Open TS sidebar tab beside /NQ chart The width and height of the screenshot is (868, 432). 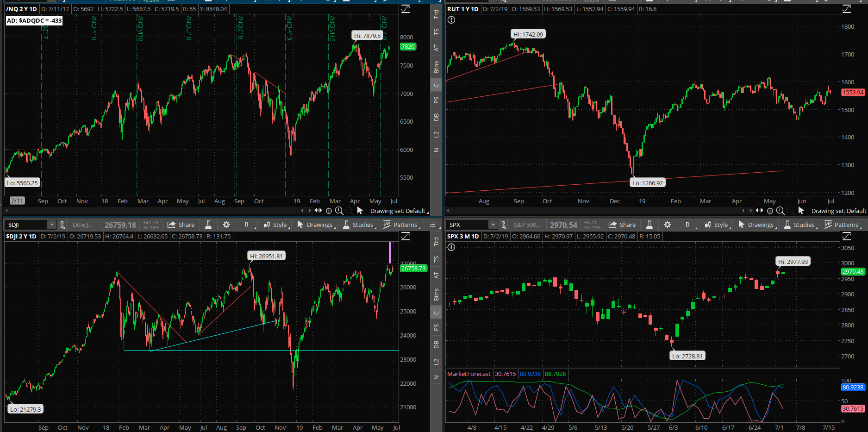436,31
